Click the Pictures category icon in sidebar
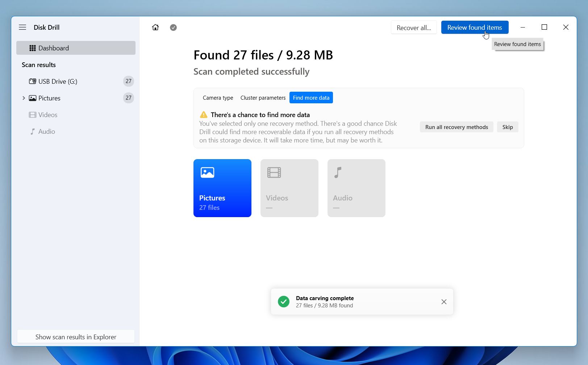The height and width of the screenshot is (365, 588). pyautogui.click(x=32, y=98)
